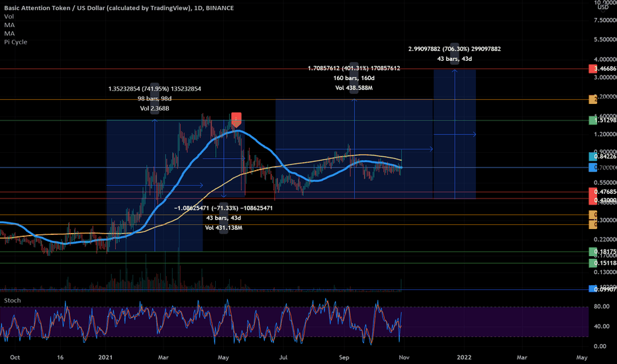Viewport: 617px width, 364px height.
Task: Select the 741.95% measurement label
Action: tap(155, 89)
